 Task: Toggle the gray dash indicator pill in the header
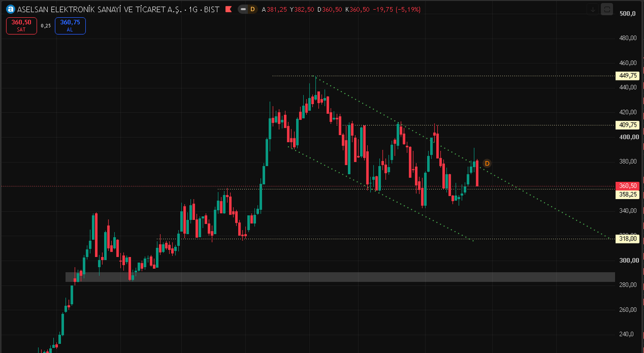pos(244,9)
